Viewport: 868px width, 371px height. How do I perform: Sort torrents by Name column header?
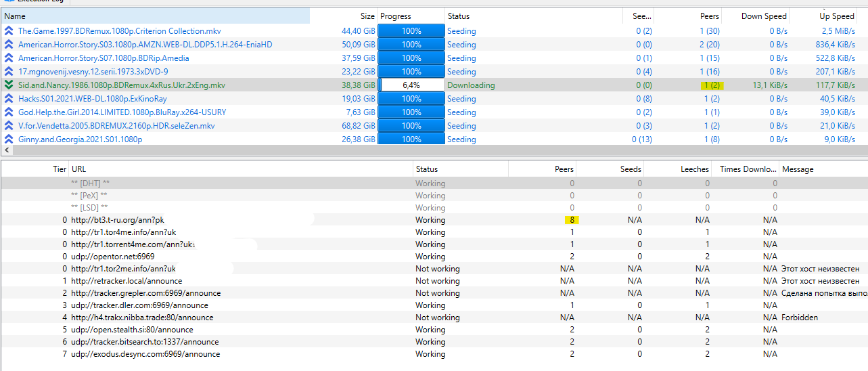point(155,16)
